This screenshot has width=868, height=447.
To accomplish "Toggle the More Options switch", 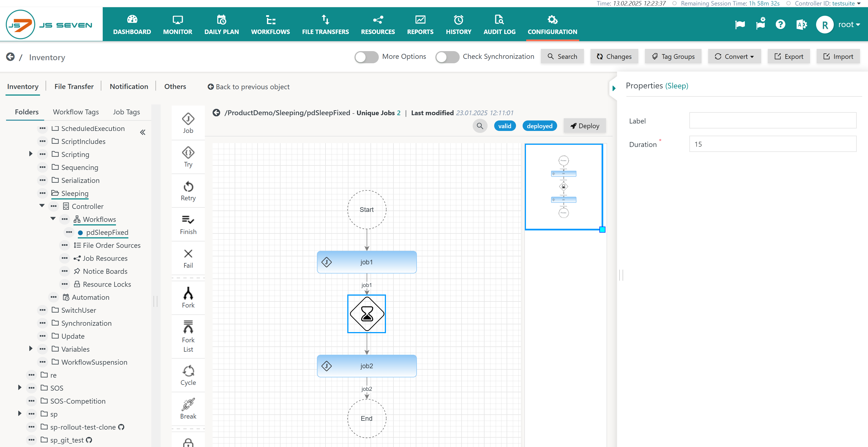I will (366, 57).
